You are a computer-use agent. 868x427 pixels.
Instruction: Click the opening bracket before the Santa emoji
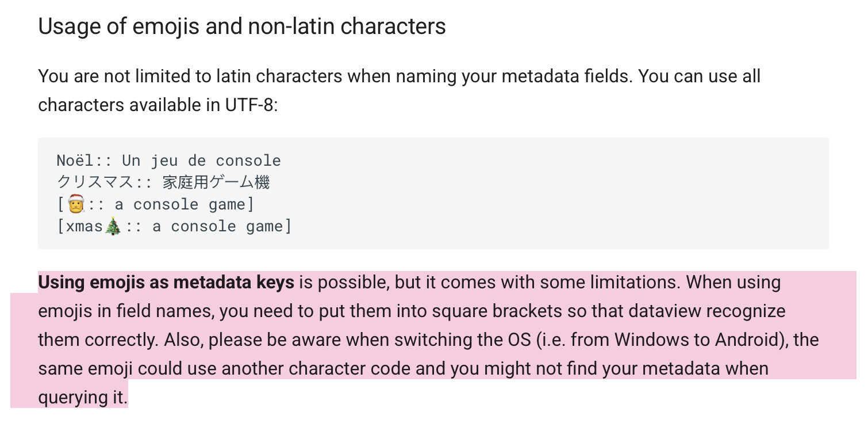click(61, 204)
